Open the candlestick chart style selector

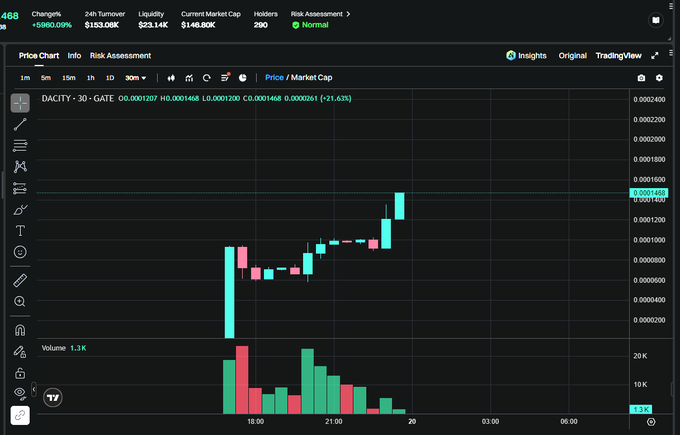(171, 78)
